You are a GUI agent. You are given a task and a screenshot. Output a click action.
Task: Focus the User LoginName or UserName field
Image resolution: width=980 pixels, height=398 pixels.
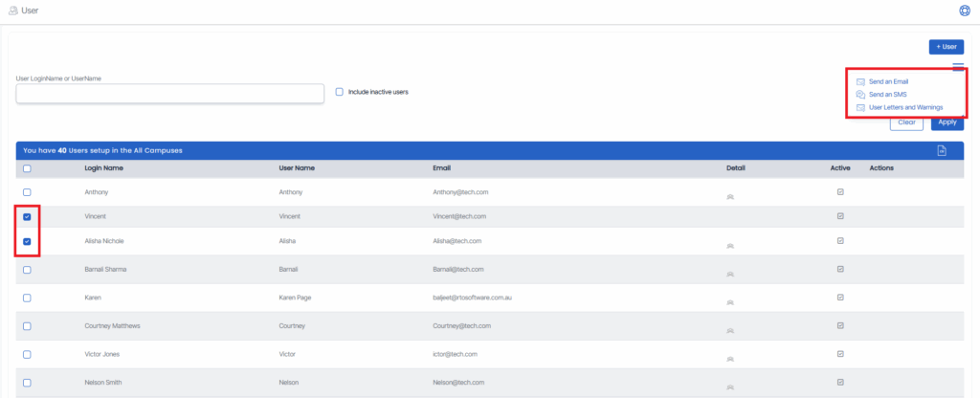(x=170, y=93)
